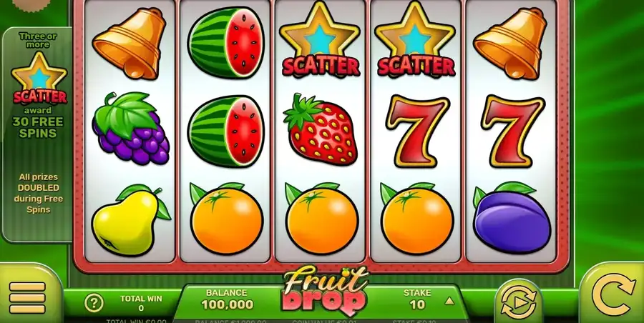Open the hamburger menu
Image resolution: width=644 pixels, height=323 pixels.
coord(27,297)
